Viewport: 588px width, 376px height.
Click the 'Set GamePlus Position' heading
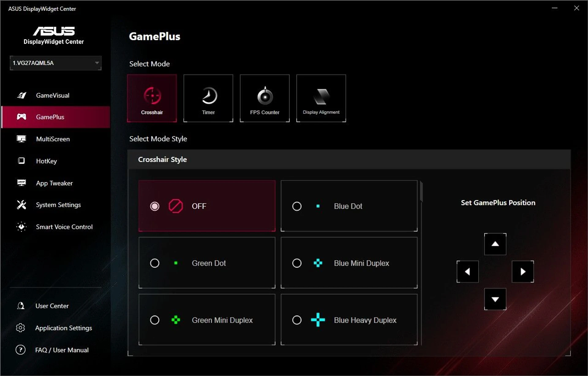498,203
